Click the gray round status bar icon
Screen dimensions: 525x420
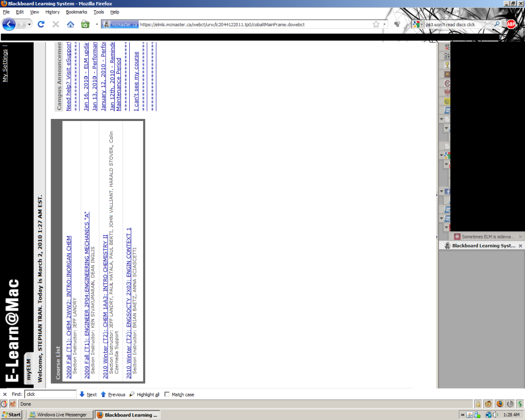[x=510, y=404]
